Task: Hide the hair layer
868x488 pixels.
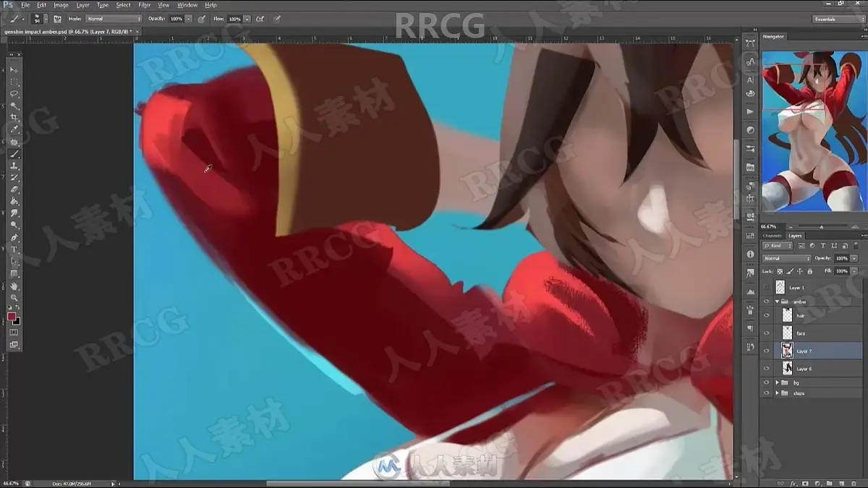Action: pos(767,315)
